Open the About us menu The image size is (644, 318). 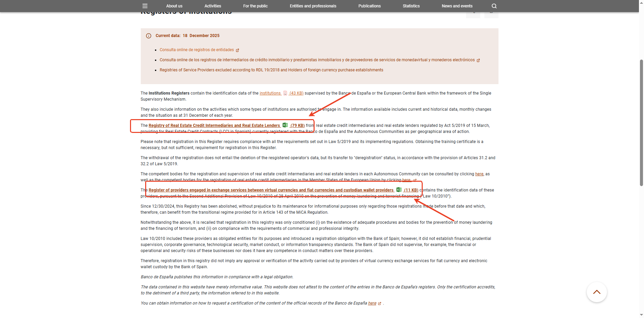click(174, 6)
